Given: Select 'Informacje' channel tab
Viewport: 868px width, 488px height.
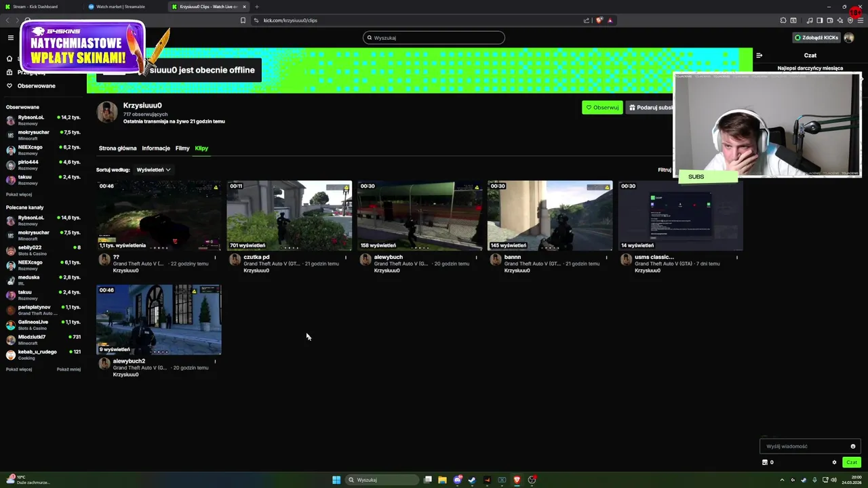Looking at the screenshot, I should pyautogui.click(x=156, y=148).
